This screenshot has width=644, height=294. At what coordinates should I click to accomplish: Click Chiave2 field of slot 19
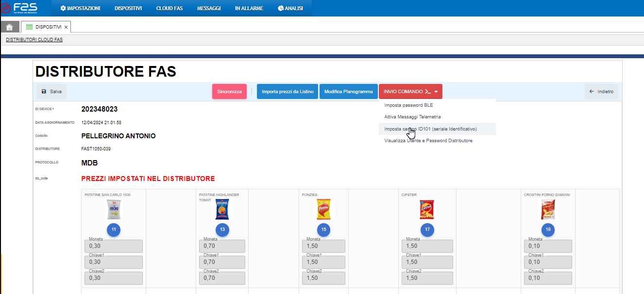coord(548,278)
